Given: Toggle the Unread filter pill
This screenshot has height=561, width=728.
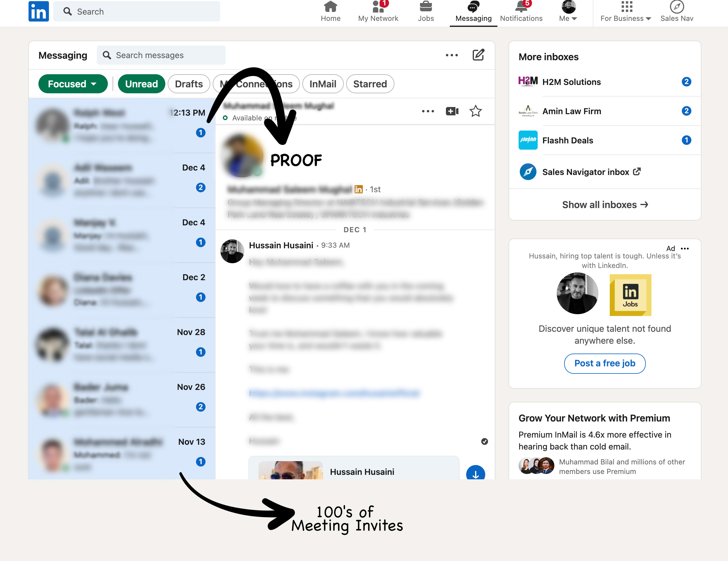Looking at the screenshot, I should coord(141,84).
